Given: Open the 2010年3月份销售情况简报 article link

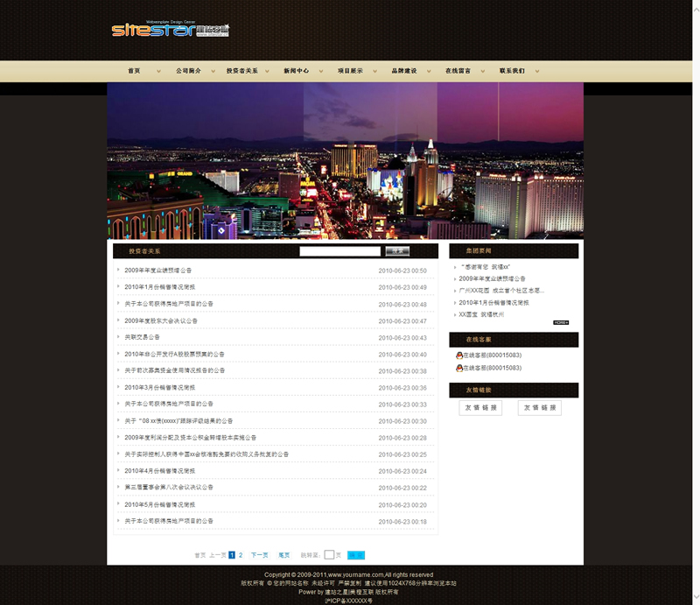Looking at the screenshot, I should (x=160, y=387).
